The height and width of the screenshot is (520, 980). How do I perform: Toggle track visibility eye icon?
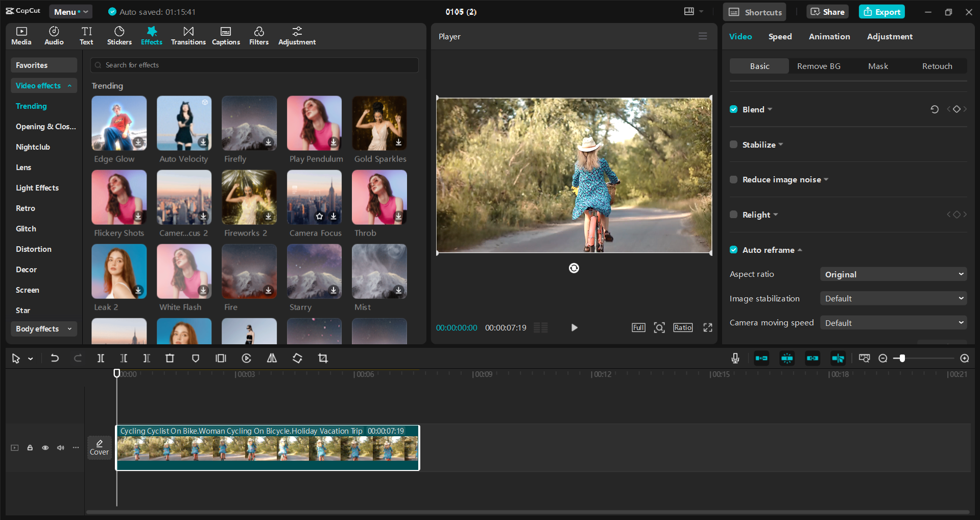click(45, 448)
